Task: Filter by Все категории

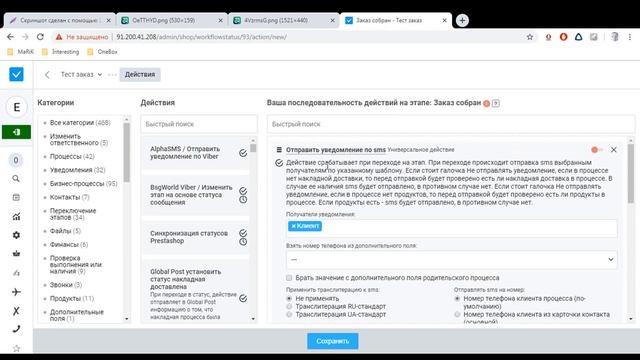Action: click(x=80, y=122)
